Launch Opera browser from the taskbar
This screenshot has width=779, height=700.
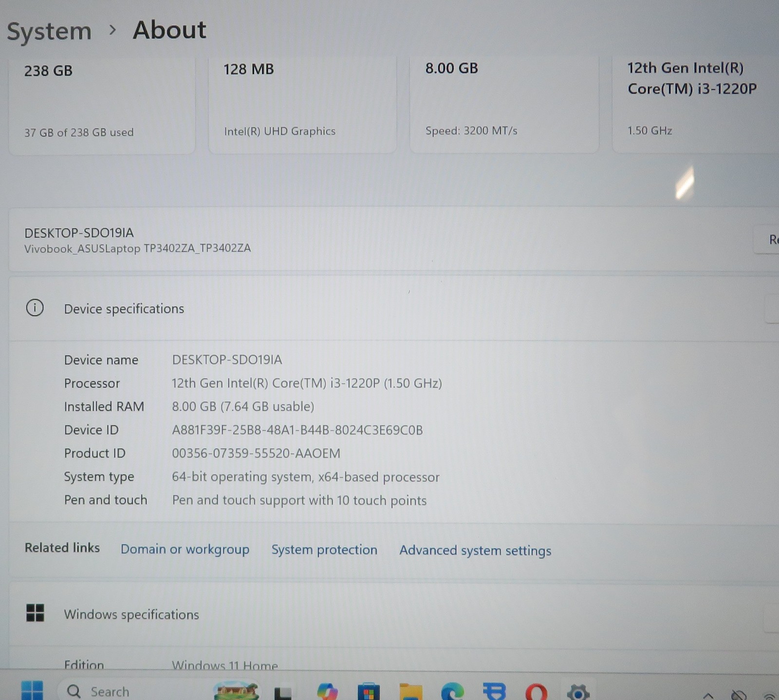point(537,692)
